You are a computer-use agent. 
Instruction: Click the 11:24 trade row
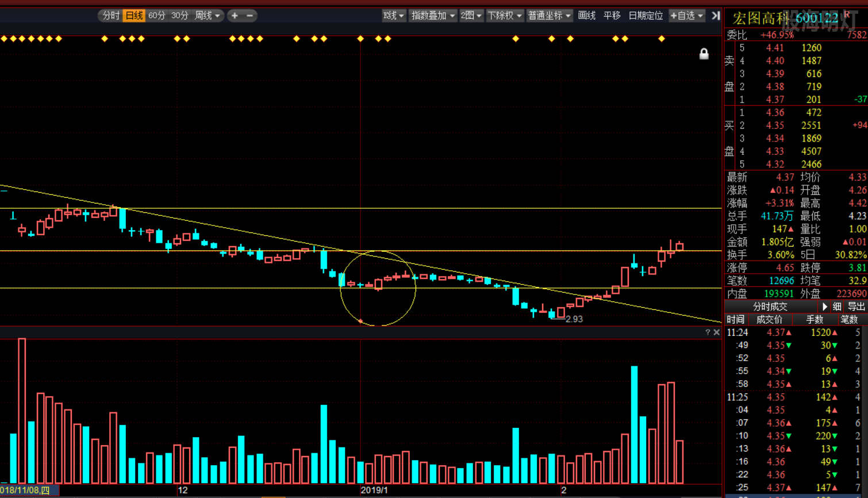click(x=793, y=332)
